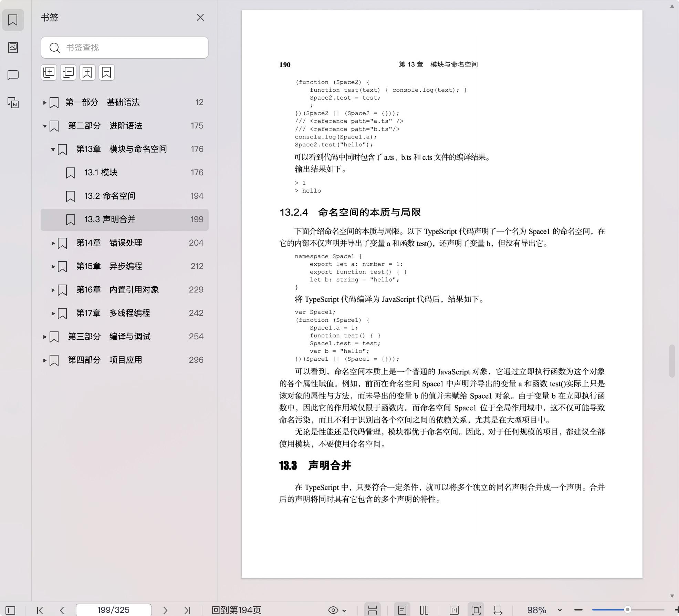Collapse 第二部分 进阶语法 bookmark
The width and height of the screenshot is (679, 616).
tap(45, 126)
